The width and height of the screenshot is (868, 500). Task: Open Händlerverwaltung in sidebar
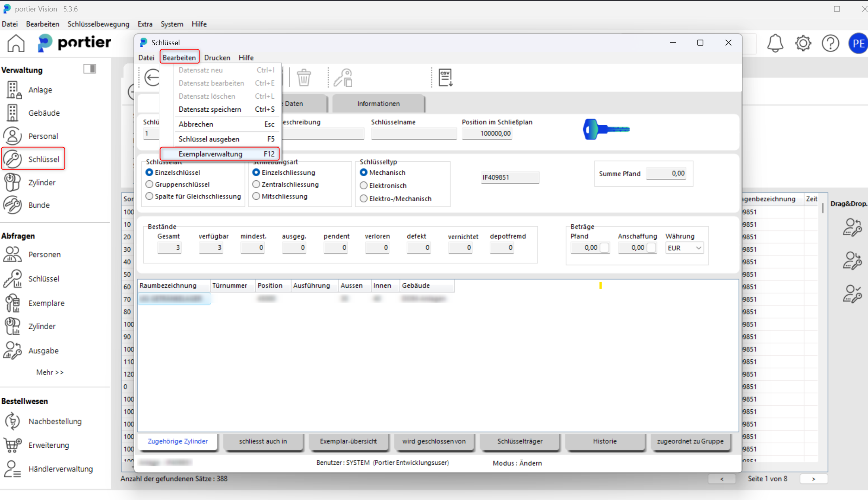point(60,469)
